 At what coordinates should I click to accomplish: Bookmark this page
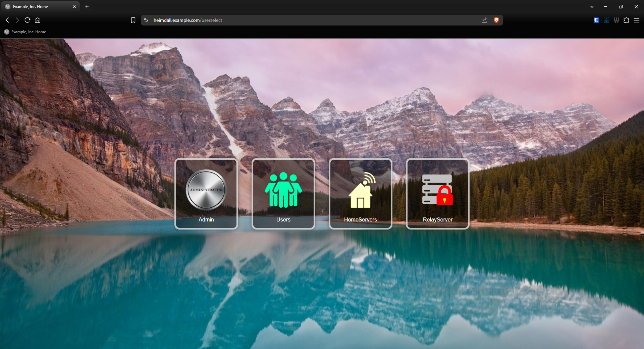click(x=133, y=20)
